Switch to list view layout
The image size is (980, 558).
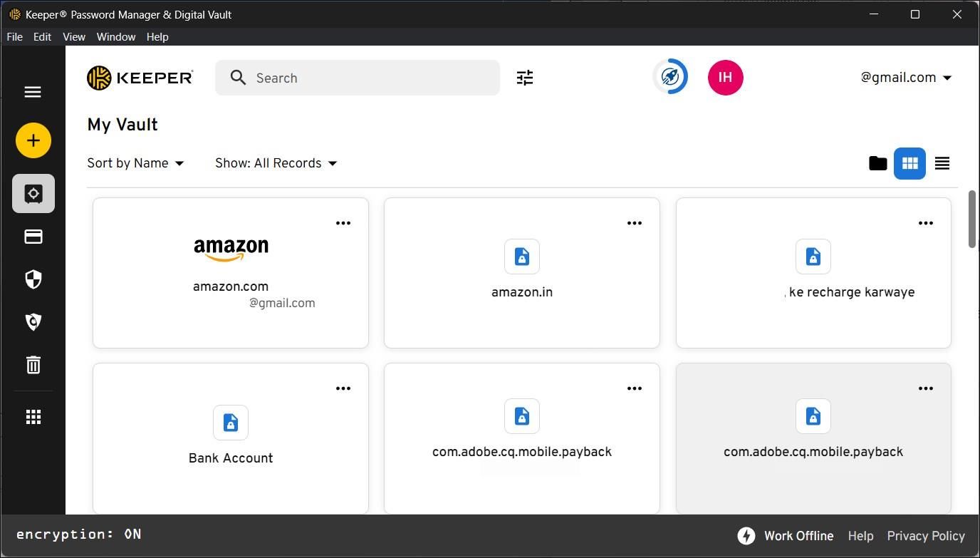942,163
